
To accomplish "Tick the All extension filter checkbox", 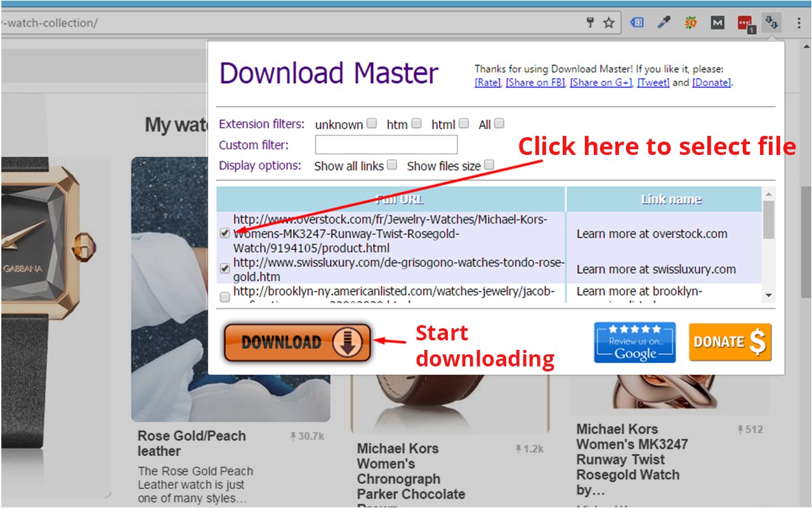I will (x=499, y=124).
